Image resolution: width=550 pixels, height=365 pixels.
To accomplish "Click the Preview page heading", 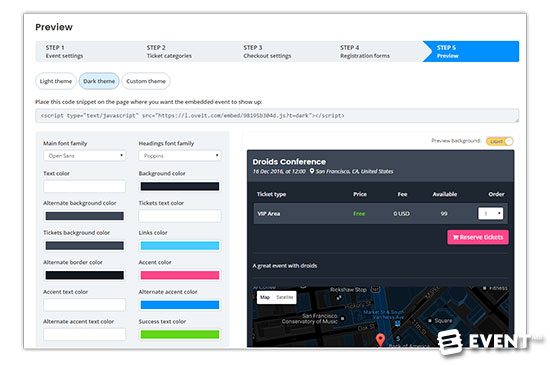I will pyautogui.click(x=54, y=27).
